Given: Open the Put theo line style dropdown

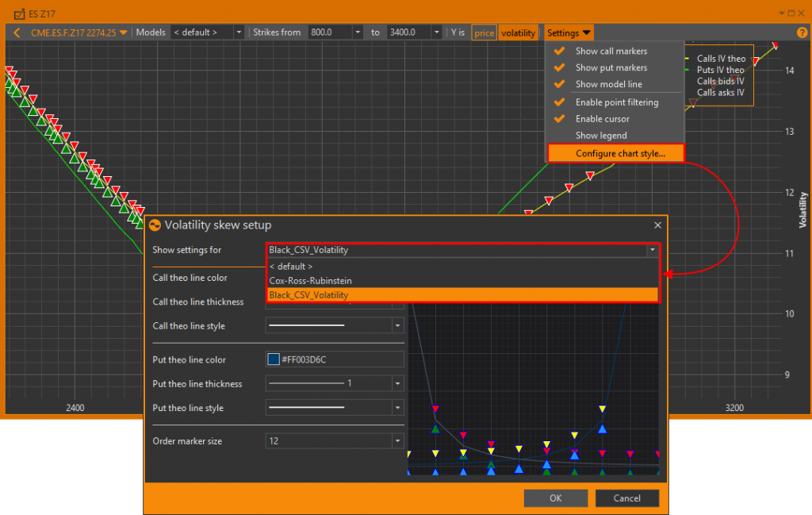Looking at the screenshot, I should coord(397,408).
